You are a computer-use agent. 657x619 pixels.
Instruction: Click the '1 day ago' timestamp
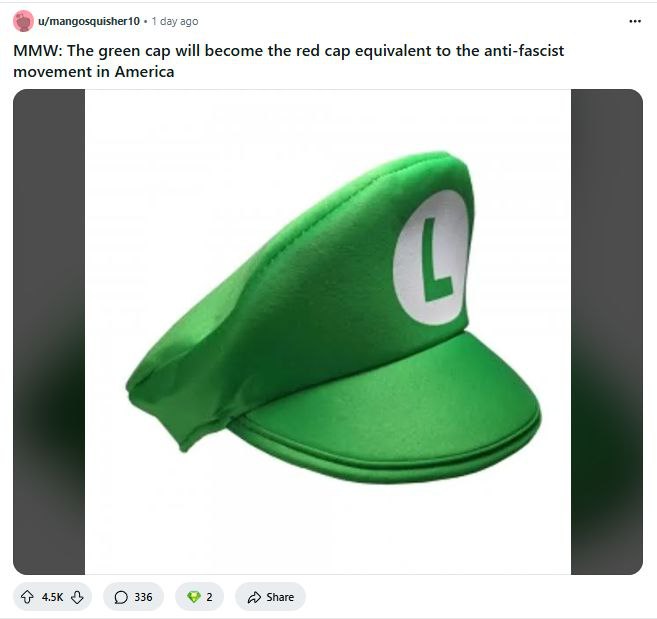[x=175, y=21]
